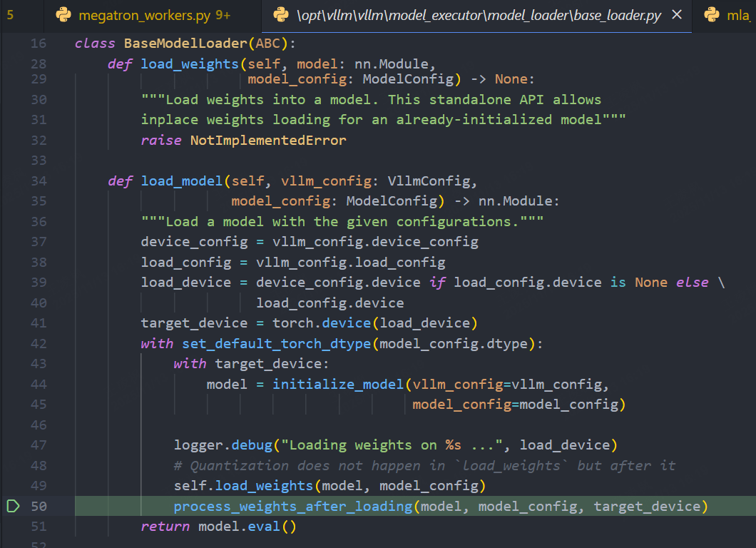Viewport: 756px width, 548px height.
Task: Click initialize_model call on line 44
Action: tap(338, 384)
